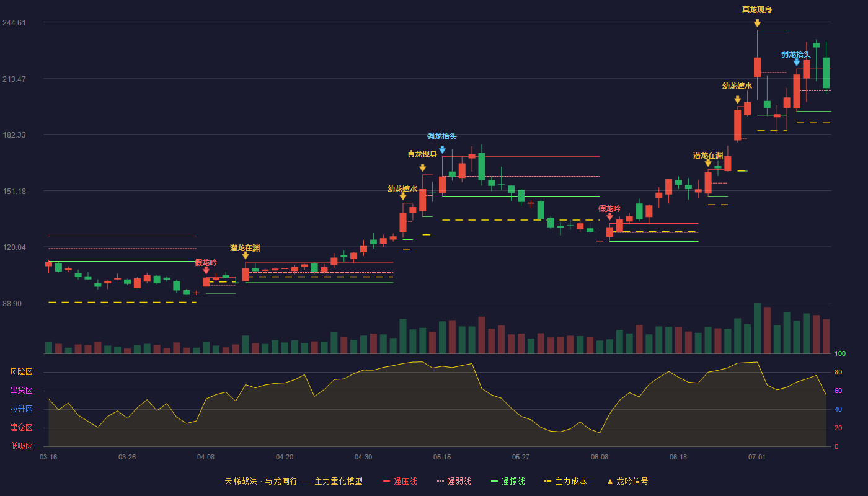Click the yellow arrow under 真龙现身 near 244.61
The width and height of the screenshot is (868, 496).
(x=757, y=23)
